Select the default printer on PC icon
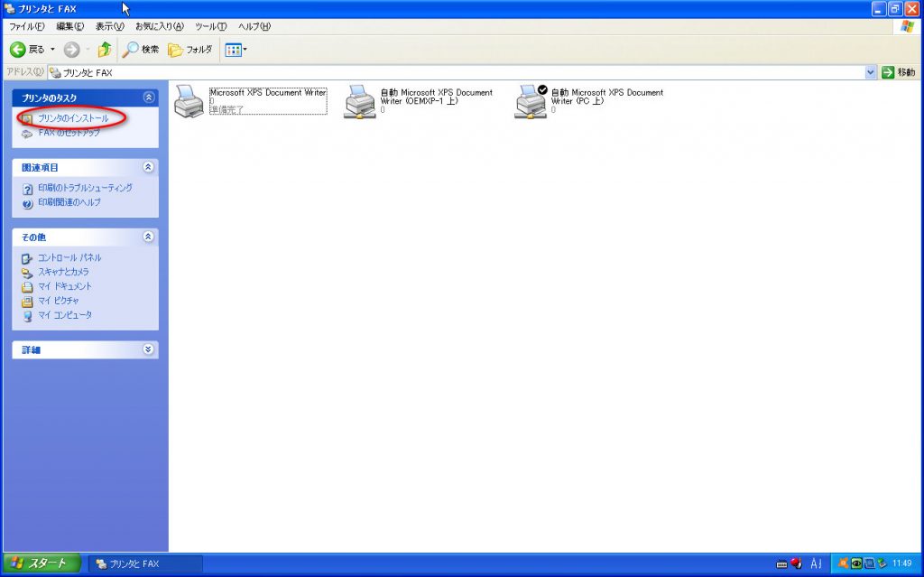The width and height of the screenshot is (924, 577). tap(531, 101)
